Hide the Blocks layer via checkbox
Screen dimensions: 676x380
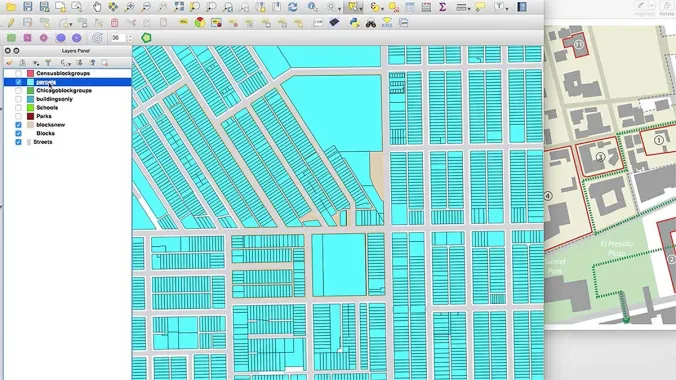[18, 134]
